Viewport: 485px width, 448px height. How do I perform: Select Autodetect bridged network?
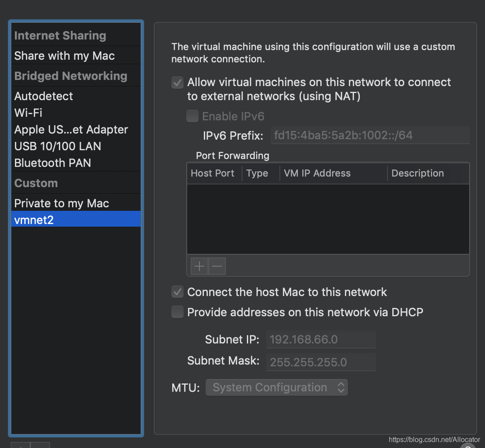(76, 96)
